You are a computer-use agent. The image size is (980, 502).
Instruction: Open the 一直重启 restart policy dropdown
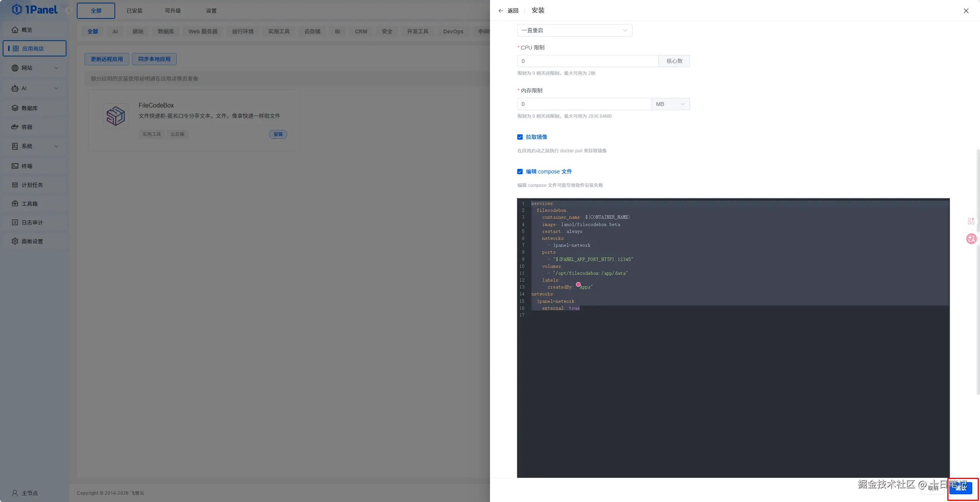click(x=574, y=30)
